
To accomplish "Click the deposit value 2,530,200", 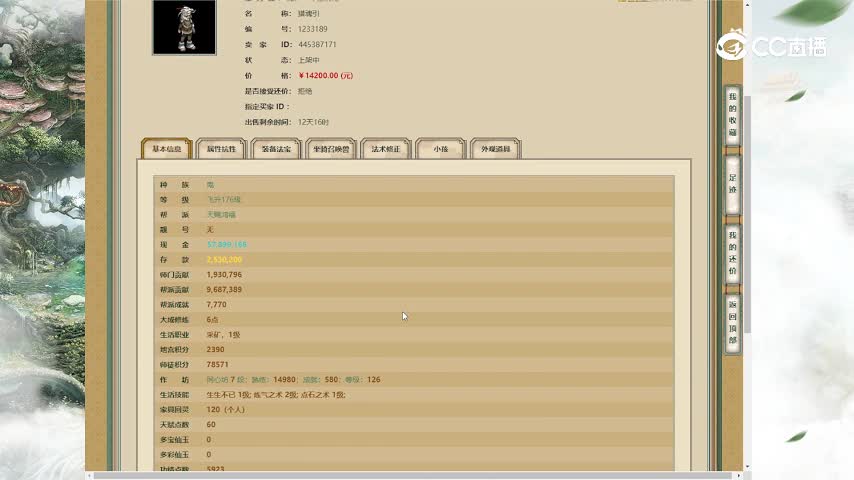I will [224, 260].
